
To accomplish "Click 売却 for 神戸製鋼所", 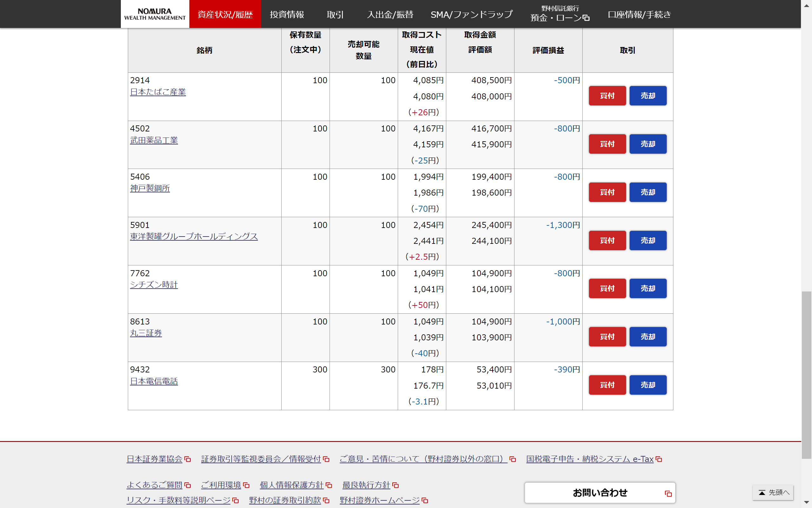I will [648, 192].
